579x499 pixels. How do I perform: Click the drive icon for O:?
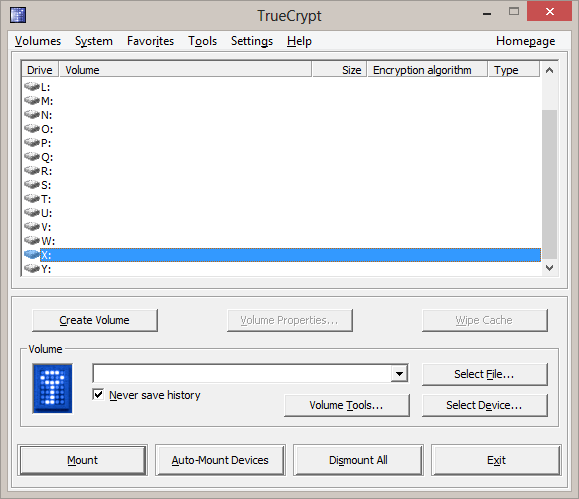(32, 129)
